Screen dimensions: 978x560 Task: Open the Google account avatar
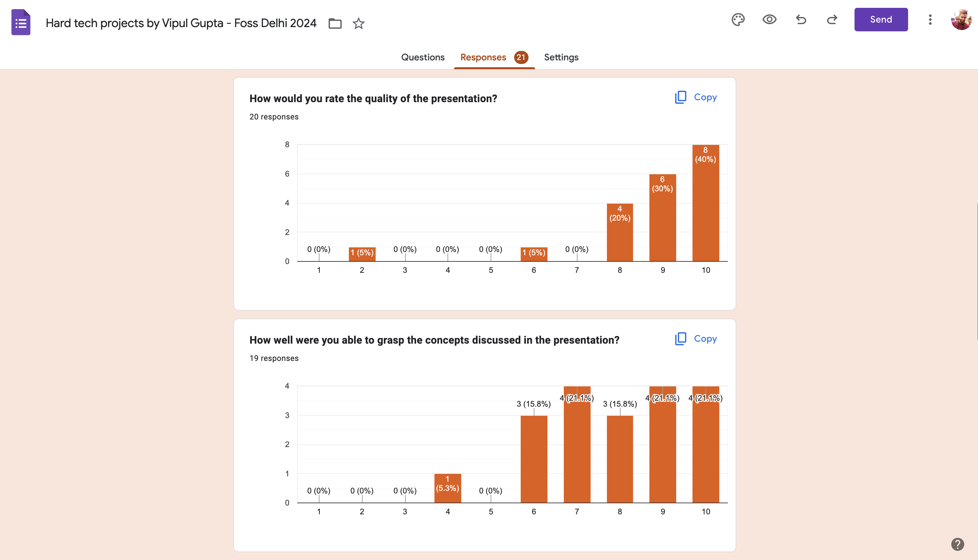click(961, 20)
